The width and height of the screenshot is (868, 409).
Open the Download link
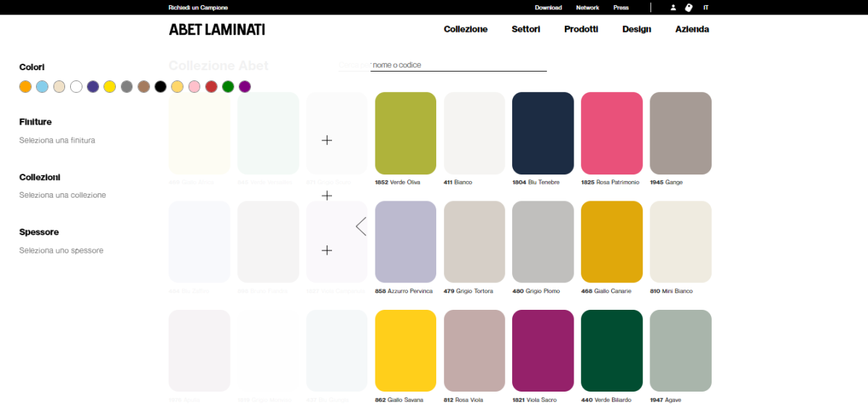coord(548,8)
